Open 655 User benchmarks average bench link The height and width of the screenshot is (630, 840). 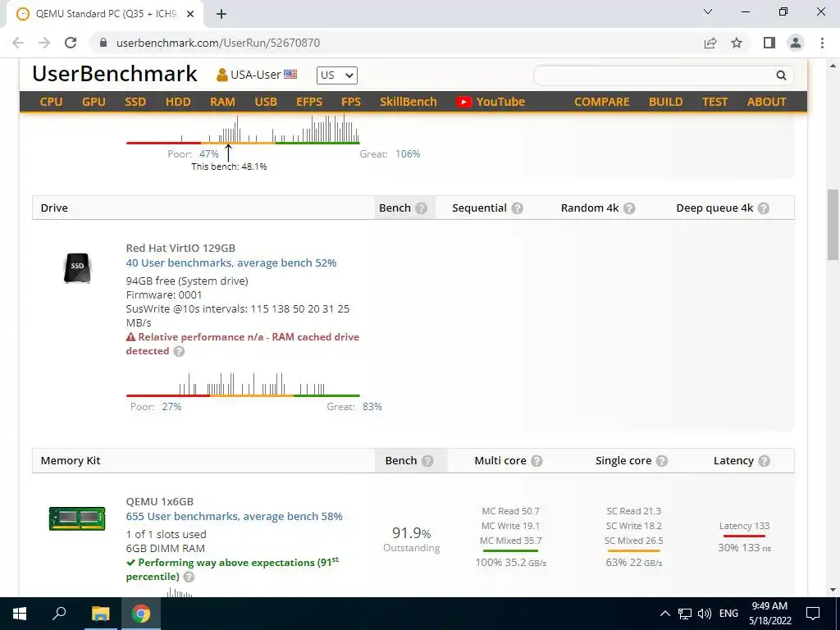tap(234, 517)
